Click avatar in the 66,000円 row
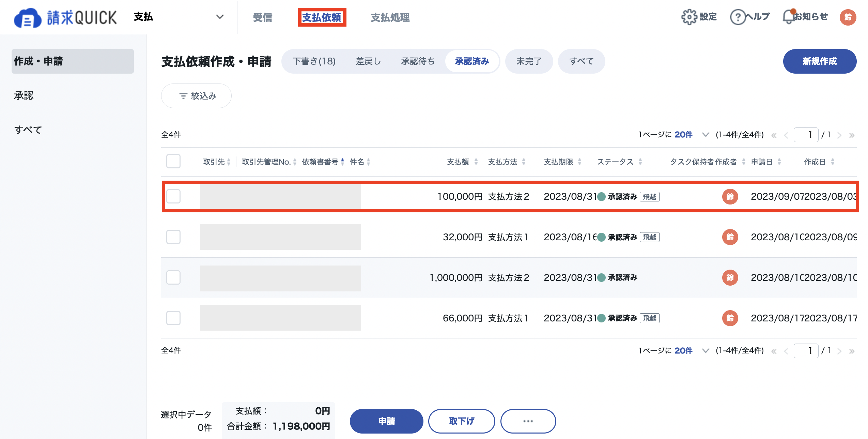The width and height of the screenshot is (868, 439). pyautogui.click(x=730, y=318)
